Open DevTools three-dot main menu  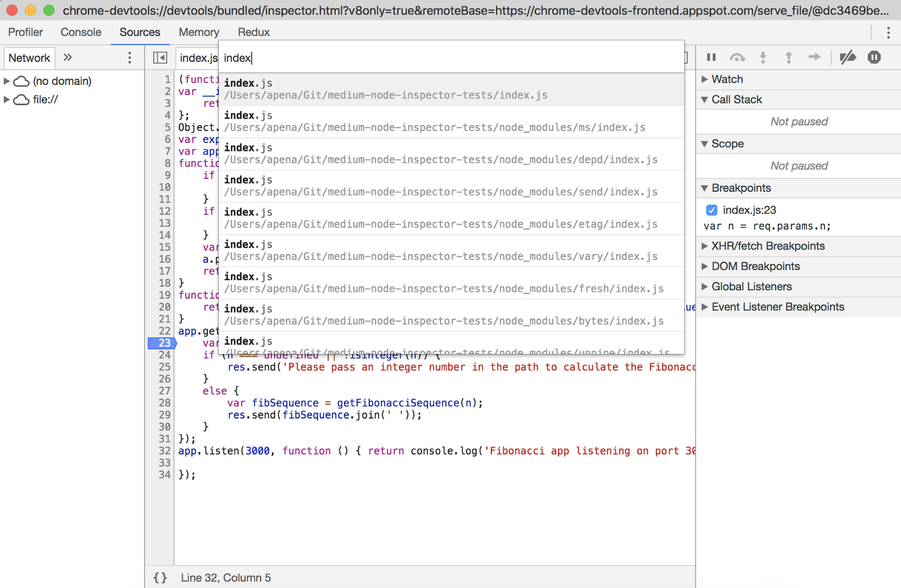[x=888, y=33]
